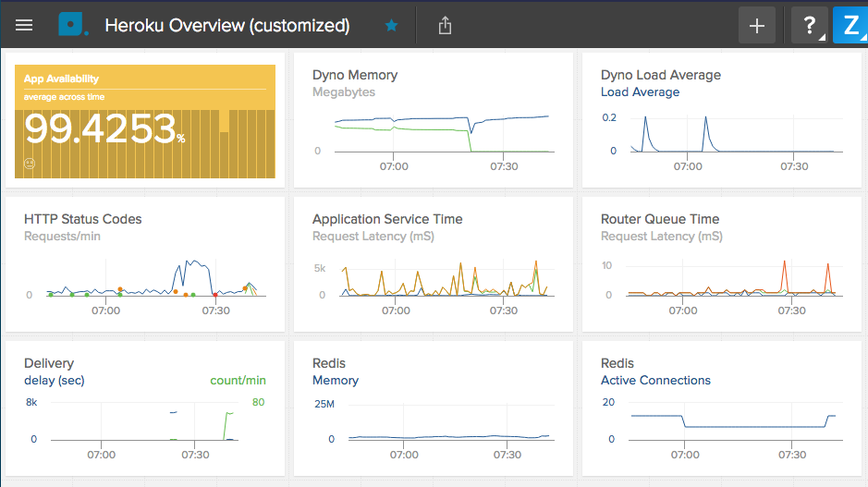
Task: Click the 5k label on Application Service Time
Action: [320, 268]
